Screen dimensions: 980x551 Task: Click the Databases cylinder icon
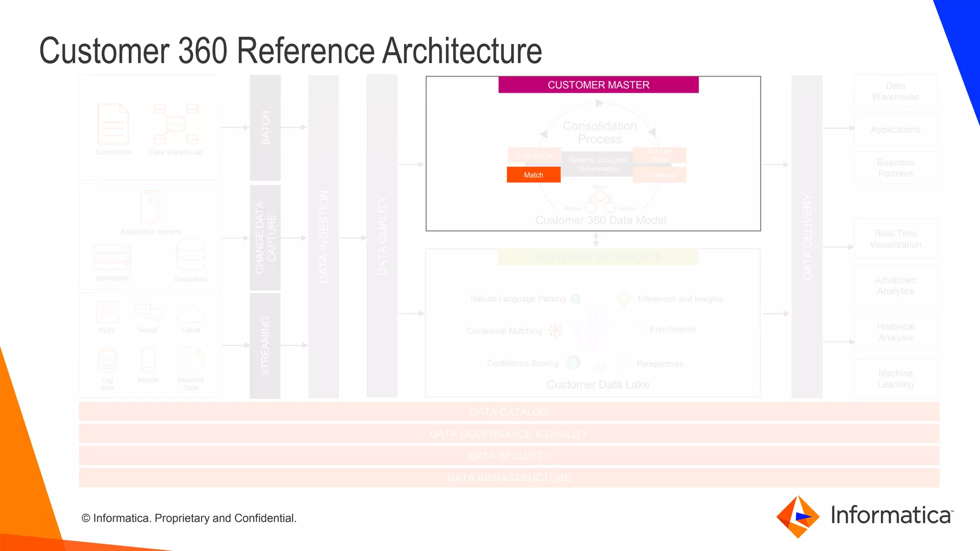(190, 254)
